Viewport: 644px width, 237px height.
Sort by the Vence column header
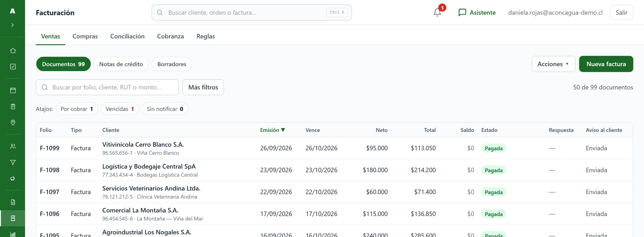point(313,130)
